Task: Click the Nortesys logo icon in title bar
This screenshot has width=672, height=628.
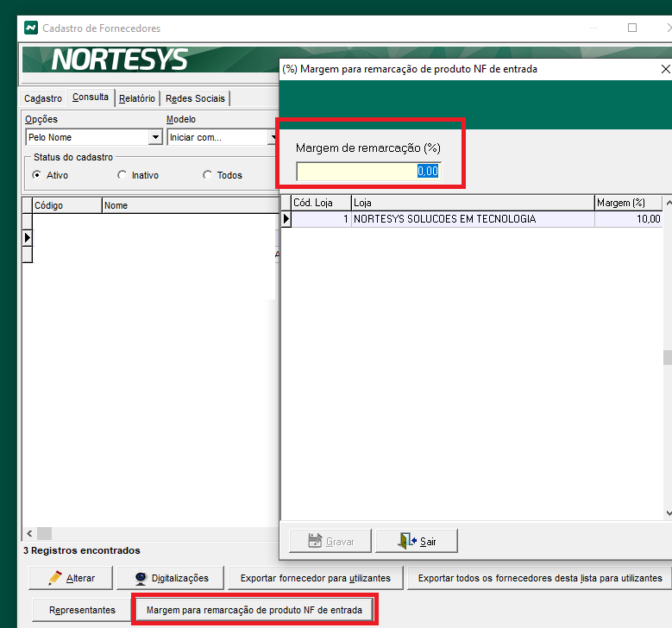Action: click(x=31, y=28)
